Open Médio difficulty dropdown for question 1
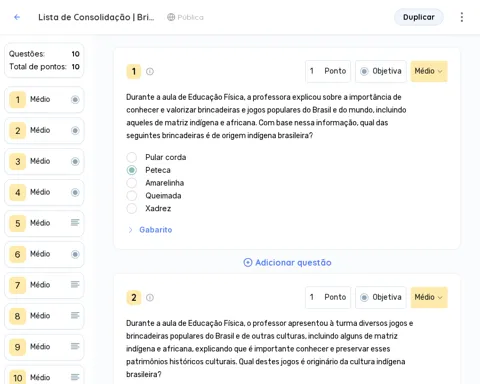The image size is (480, 384). 429,71
